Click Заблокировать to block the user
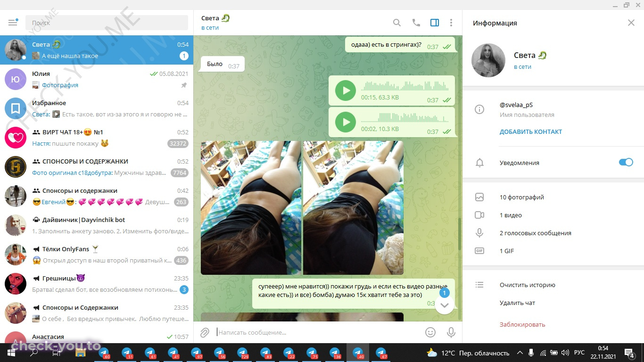This screenshot has width=644, height=362. 522,324
